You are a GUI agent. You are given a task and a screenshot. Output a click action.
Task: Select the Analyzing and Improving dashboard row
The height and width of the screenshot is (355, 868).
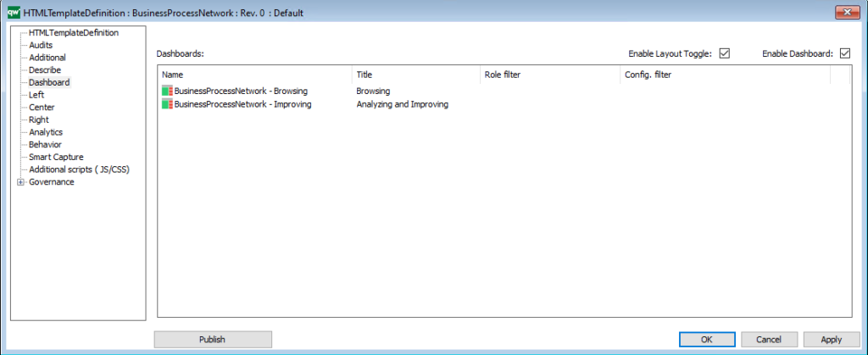(x=402, y=104)
